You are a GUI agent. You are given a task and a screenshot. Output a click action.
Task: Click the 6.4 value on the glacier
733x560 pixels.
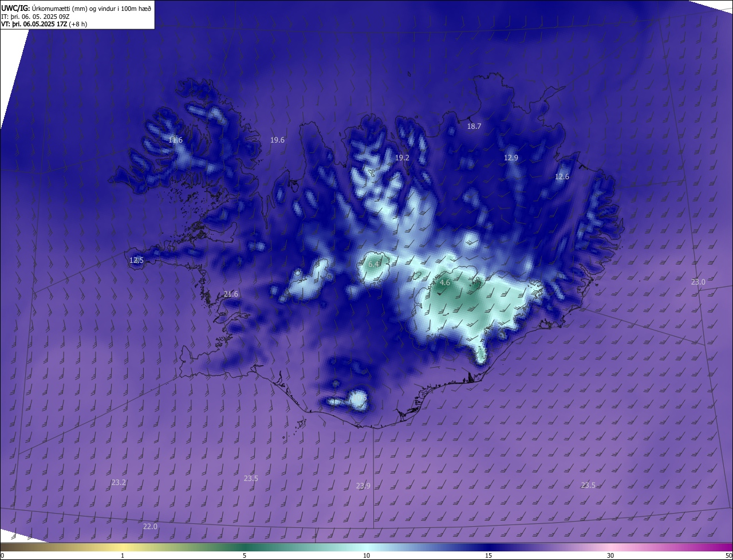(373, 265)
